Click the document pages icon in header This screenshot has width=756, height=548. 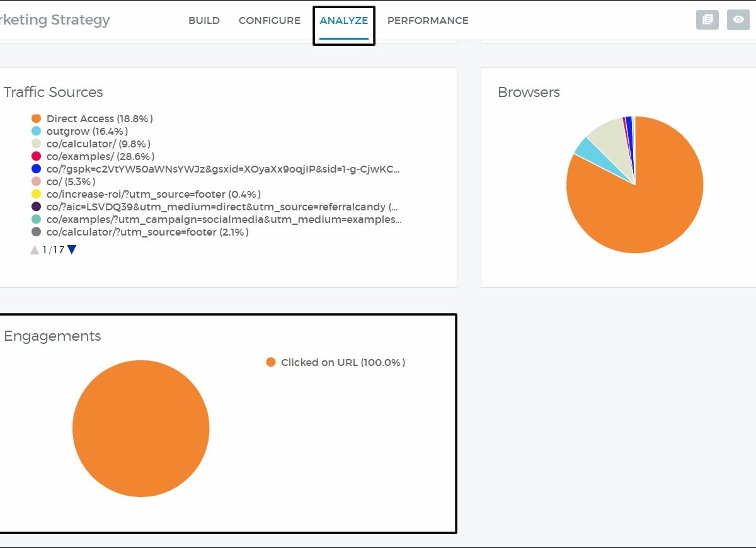pyautogui.click(x=707, y=20)
